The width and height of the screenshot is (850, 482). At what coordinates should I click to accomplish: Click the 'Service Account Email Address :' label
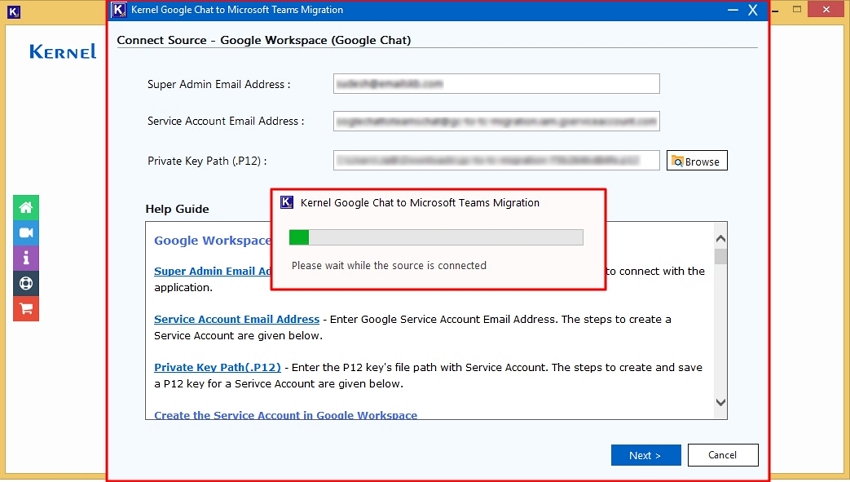[x=226, y=121]
